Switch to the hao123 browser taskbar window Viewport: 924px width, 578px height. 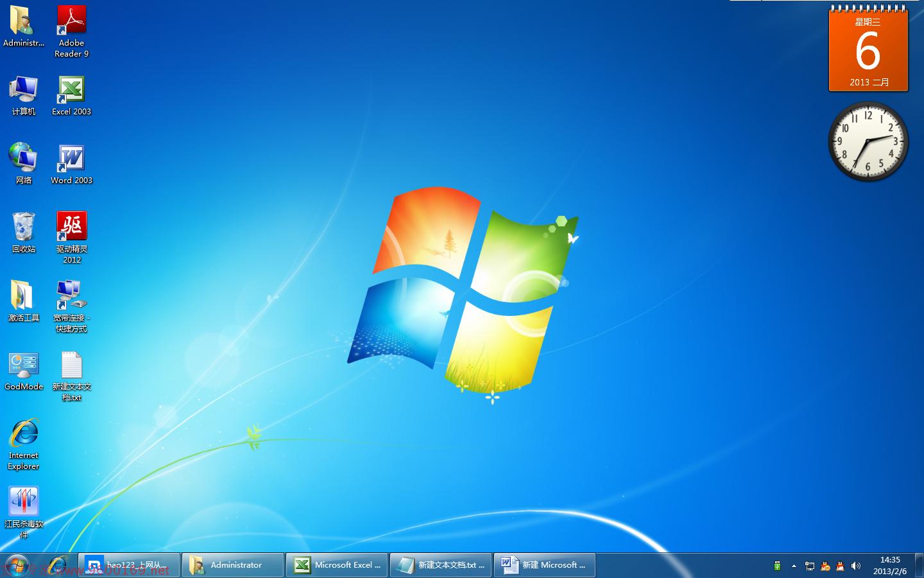[129, 565]
